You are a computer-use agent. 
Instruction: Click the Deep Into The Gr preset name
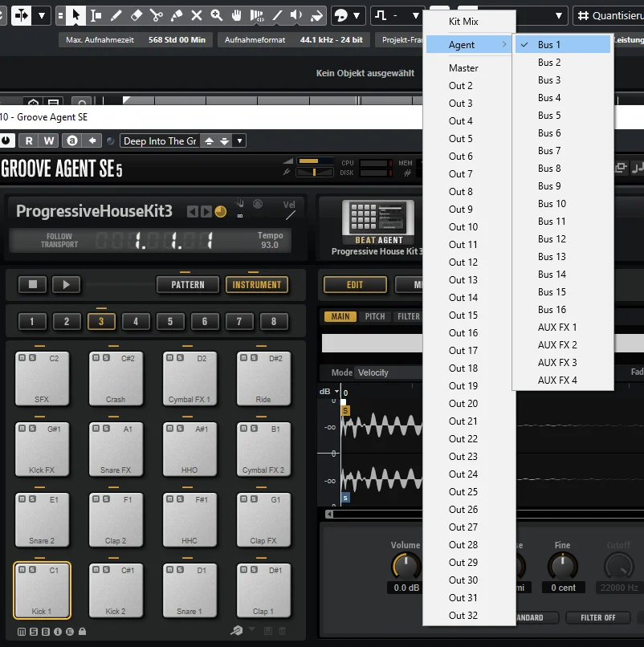160,141
